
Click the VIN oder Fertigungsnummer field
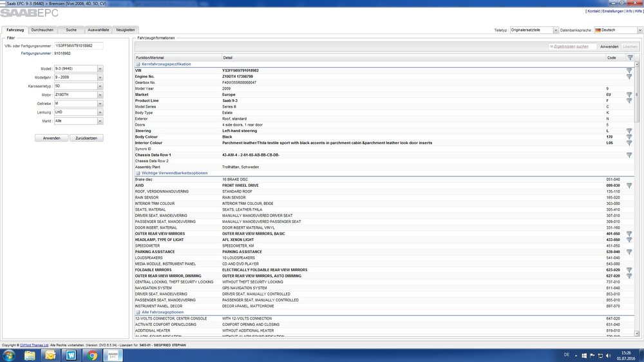(x=79, y=46)
